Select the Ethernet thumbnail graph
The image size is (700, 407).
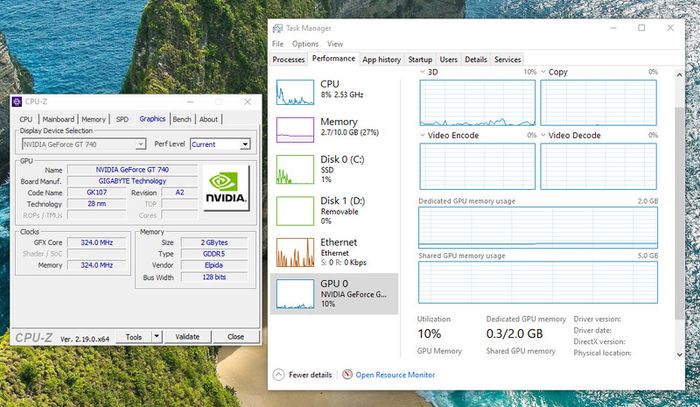tap(295, 253)
